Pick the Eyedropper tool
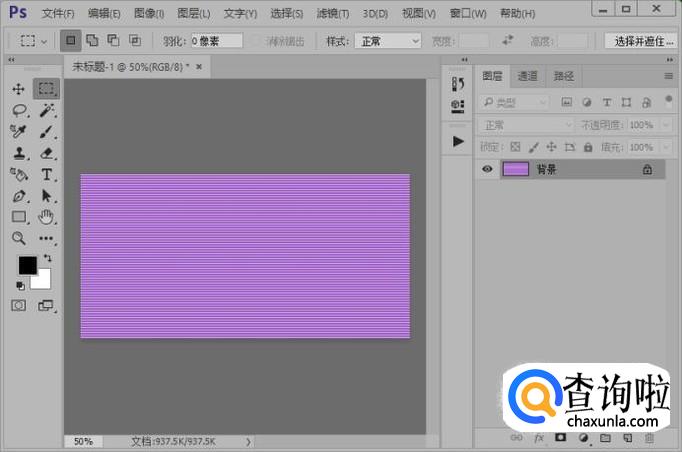This screenshot has height=452, width=682. coord(19,132)
